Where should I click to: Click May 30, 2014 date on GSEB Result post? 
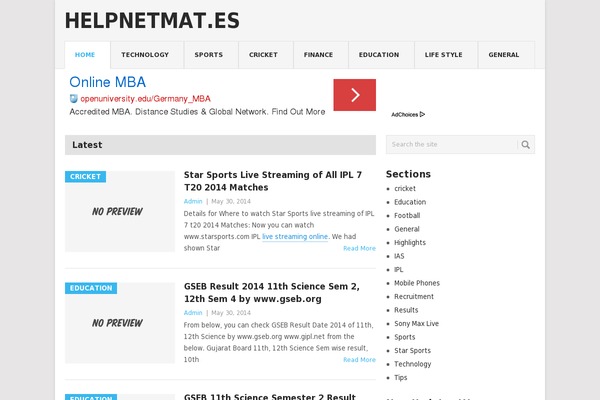(x=231, y=313)
